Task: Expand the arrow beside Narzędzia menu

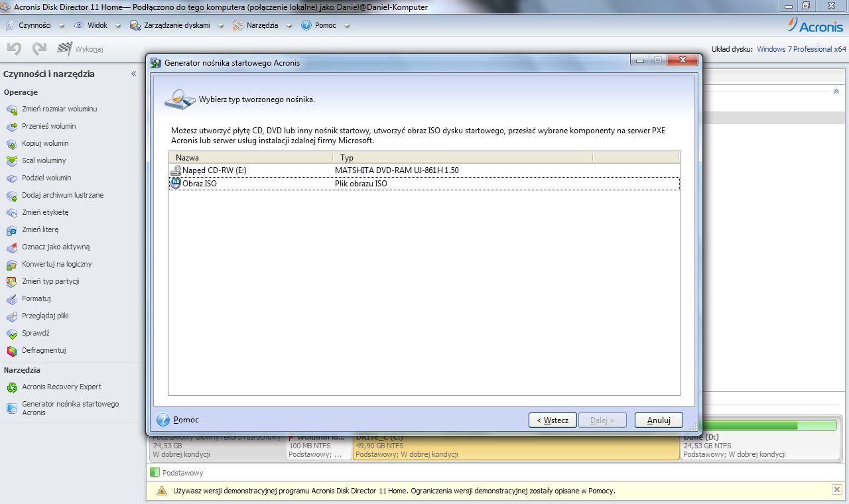Action: [x=288, y=26]
